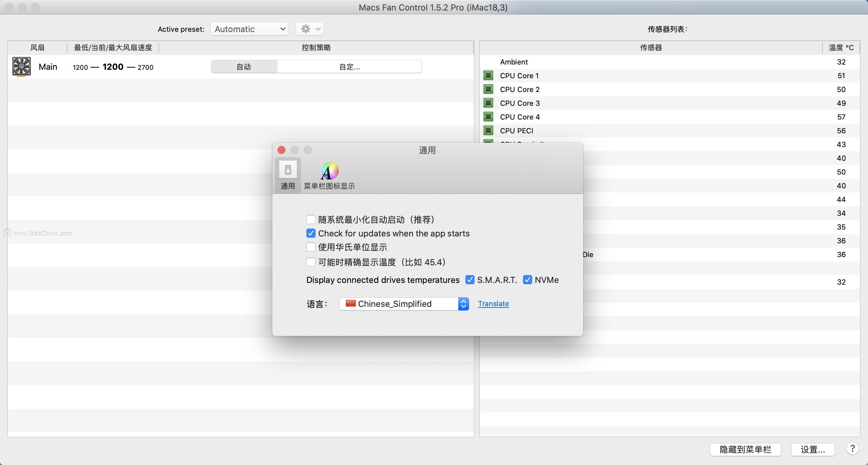Click maximum fan speed 2700
The image size is (868, 465).
[x=146, y=67]
